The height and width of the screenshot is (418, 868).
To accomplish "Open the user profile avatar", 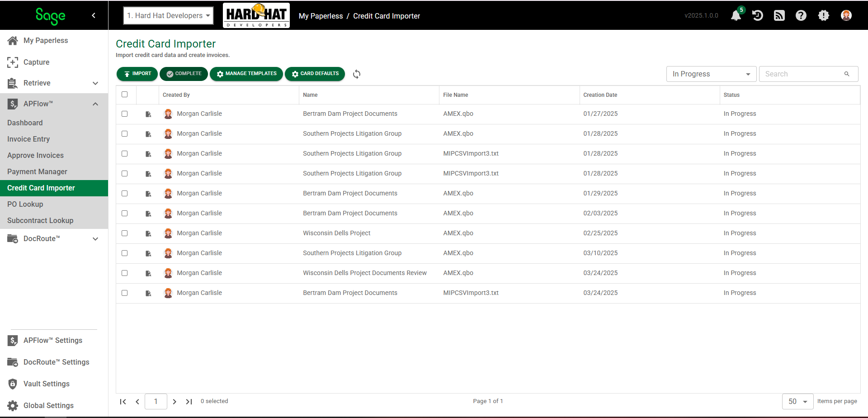I will pos(846,15).
